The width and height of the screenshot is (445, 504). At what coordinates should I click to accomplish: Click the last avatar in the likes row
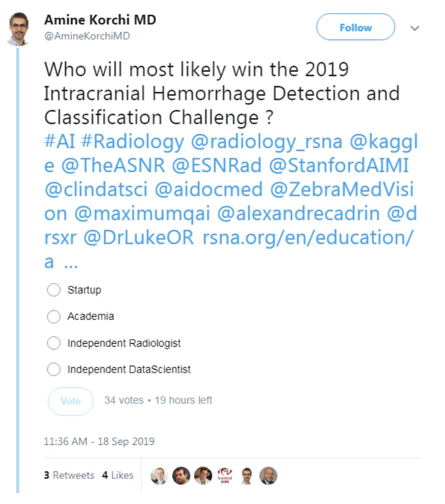268,475
